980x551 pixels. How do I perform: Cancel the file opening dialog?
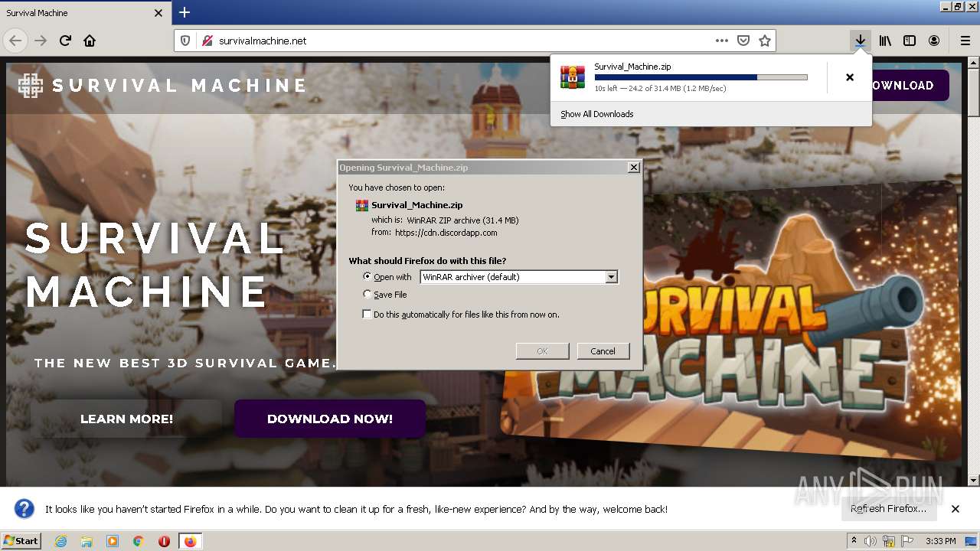point(603,351)
